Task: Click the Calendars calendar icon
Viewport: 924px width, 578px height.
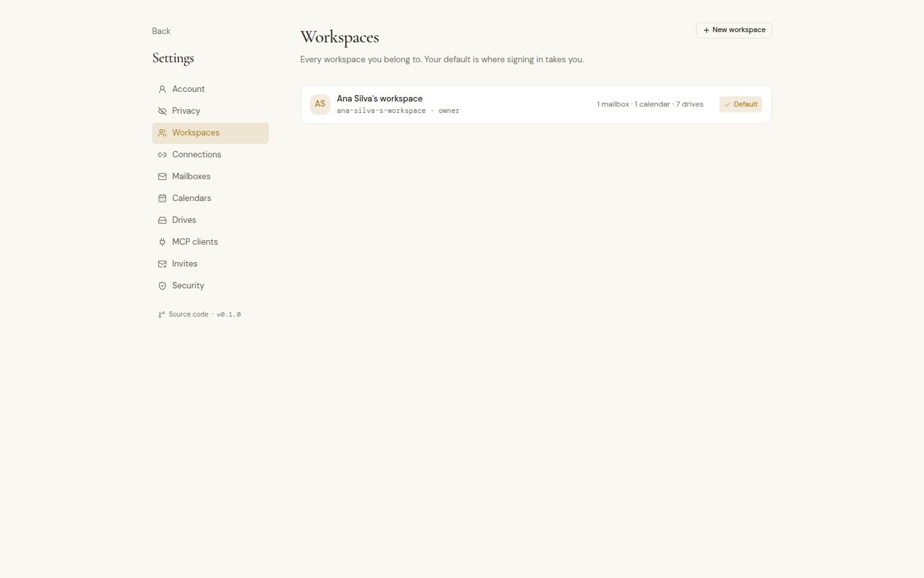Action: [x=162, y=198]
